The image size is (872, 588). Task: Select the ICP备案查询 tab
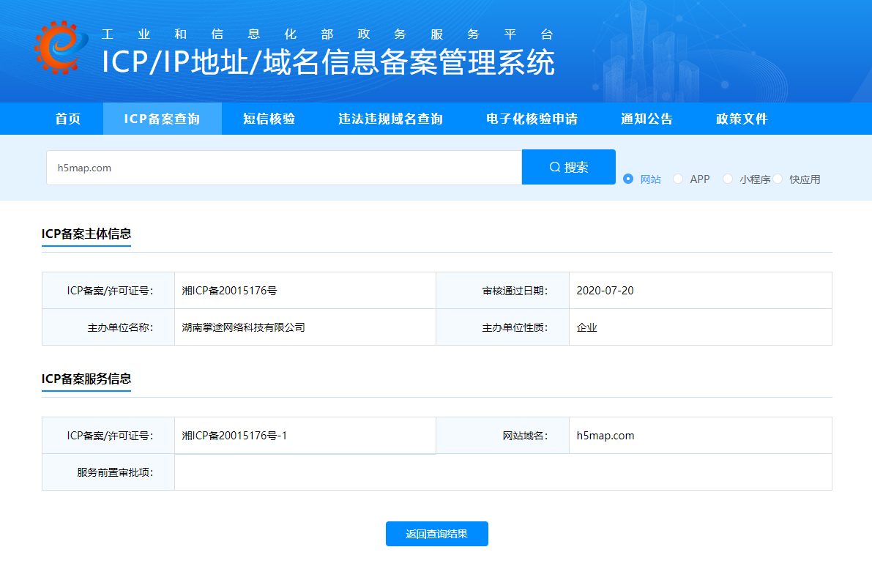tap(162, 119)
